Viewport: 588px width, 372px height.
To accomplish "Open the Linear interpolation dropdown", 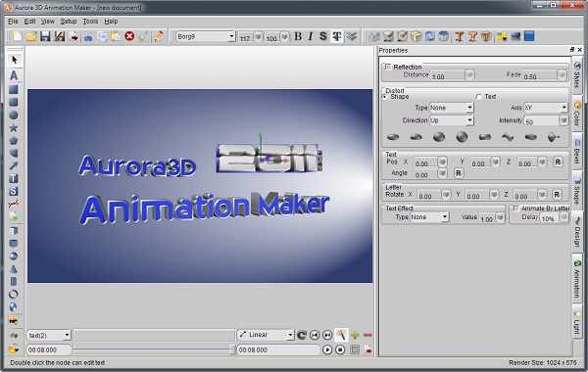I will click(x=290, y=335).
